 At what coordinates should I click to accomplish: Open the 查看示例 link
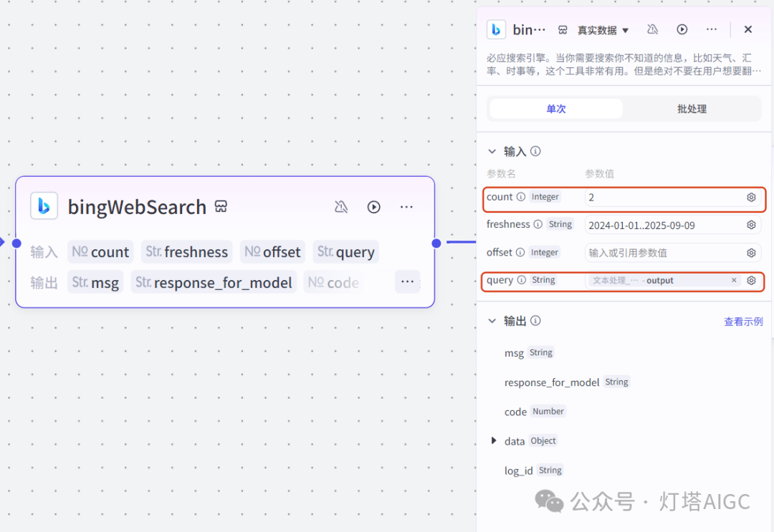pos(743,321)
